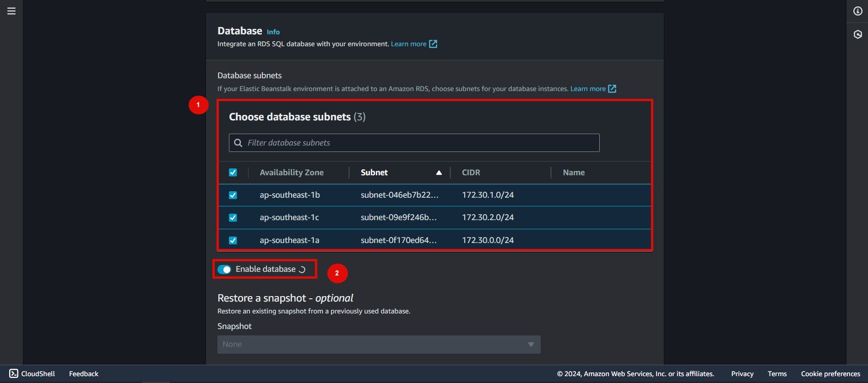The height and width of the screenshot is (383, 868).
Task: Click ap-southeast-1a availability zone text
Action: (289, 240)
